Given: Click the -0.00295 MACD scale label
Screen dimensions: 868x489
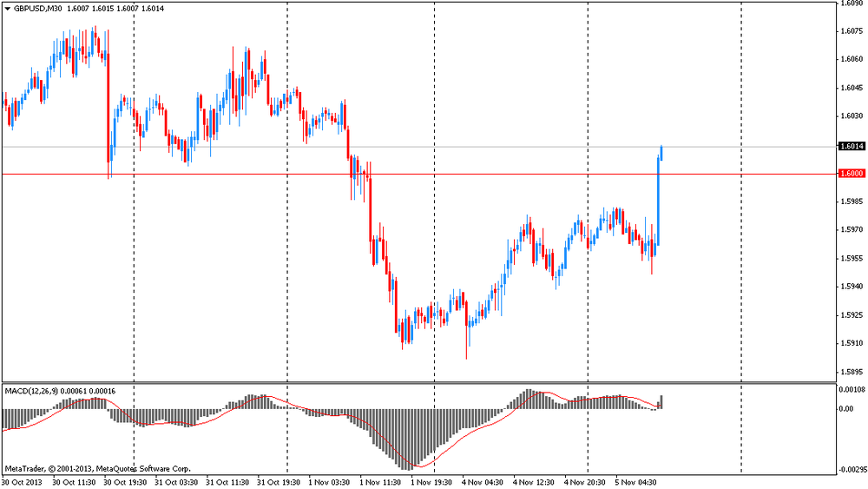Looking at the screenshot, I should tap(851, 469).
